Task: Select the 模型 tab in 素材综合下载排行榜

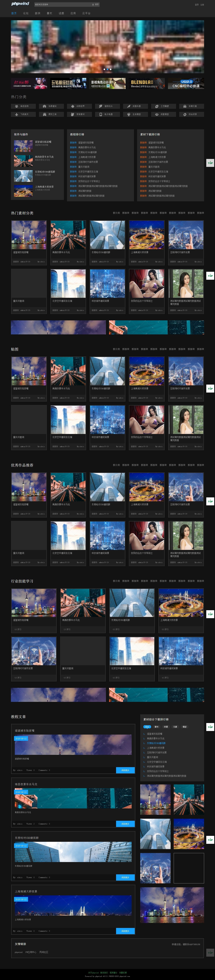Action: [x=185, y=727]
